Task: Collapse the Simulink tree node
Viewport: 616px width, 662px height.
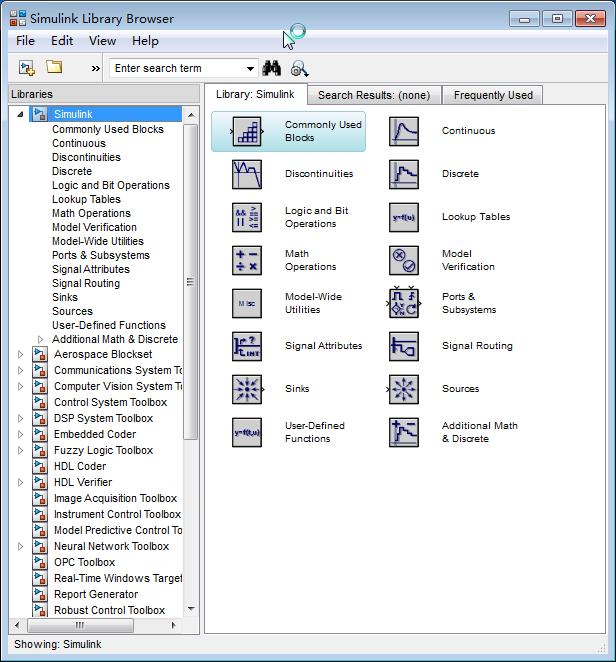Action: (20, 114)
